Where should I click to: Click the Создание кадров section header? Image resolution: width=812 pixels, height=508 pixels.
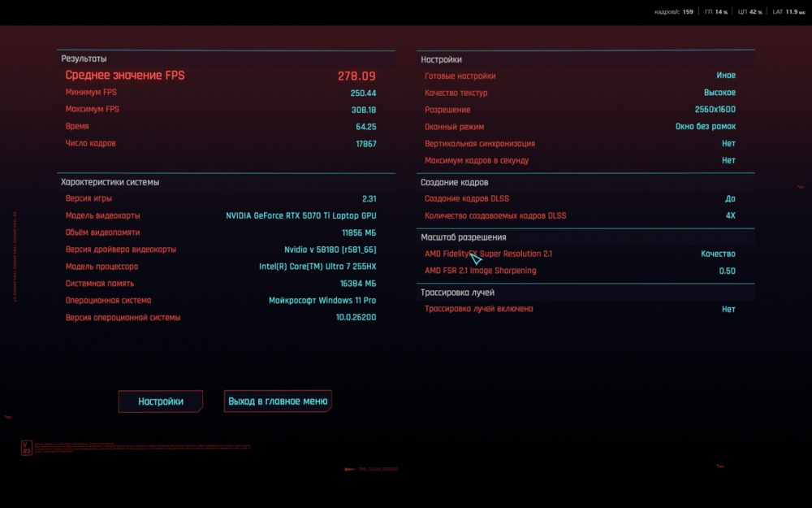click(x=454, y=182)
